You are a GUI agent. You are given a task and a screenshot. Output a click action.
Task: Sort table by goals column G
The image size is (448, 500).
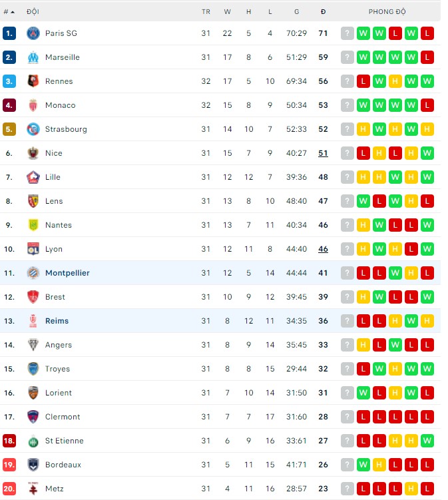pos(296,12)
